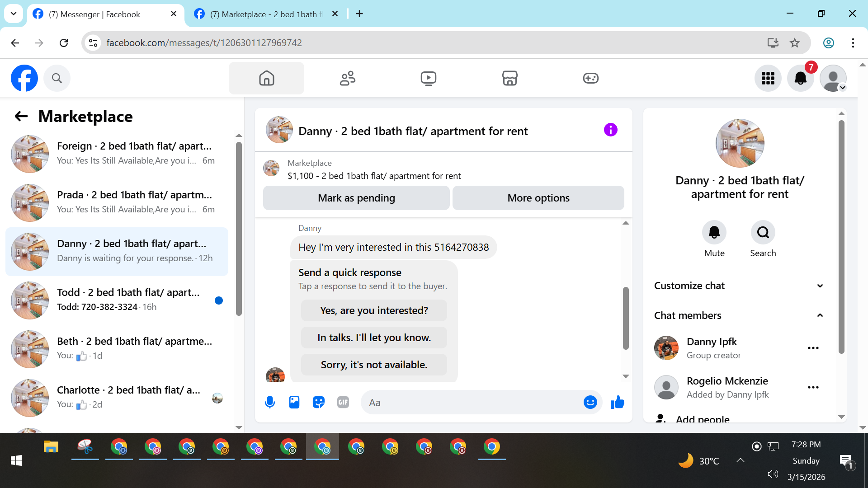
Task: Click the address bar URL
Action: [x=204, y=43]
